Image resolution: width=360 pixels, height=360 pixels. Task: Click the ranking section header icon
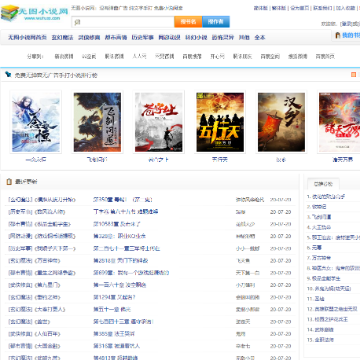(x=8, y=75)
